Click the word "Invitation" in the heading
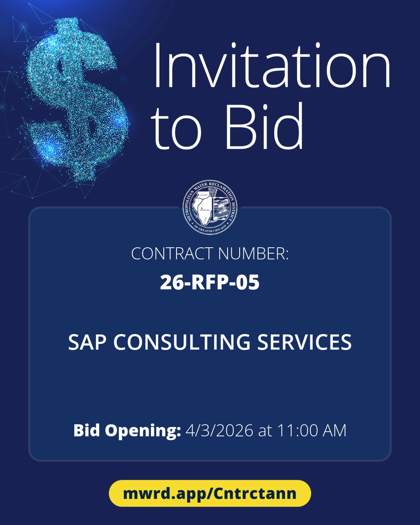Image resolution: width=420 pixels, height=525 pixels. click(x=271, y=65)
